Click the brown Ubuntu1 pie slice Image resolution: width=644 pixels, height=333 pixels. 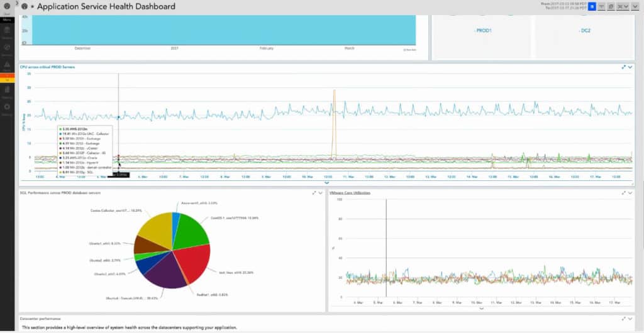(147, 245)
